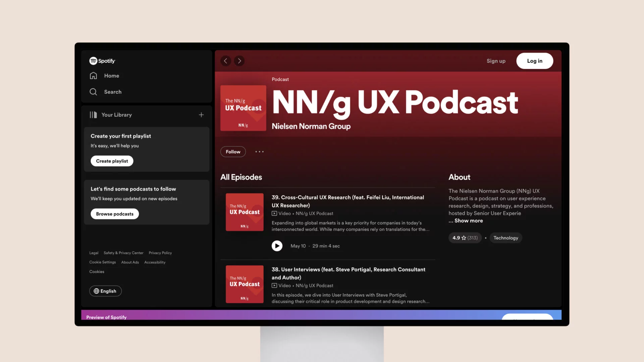
Task: Click the add to library plus icon
Action: click(x=201, y=115)
